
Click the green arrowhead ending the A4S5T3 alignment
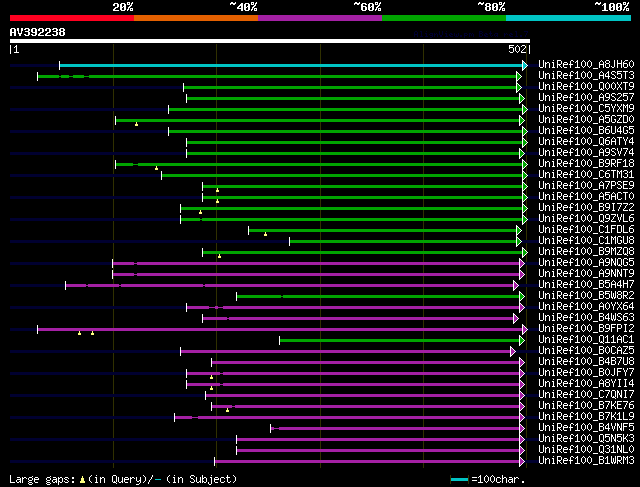click(519, 76)
